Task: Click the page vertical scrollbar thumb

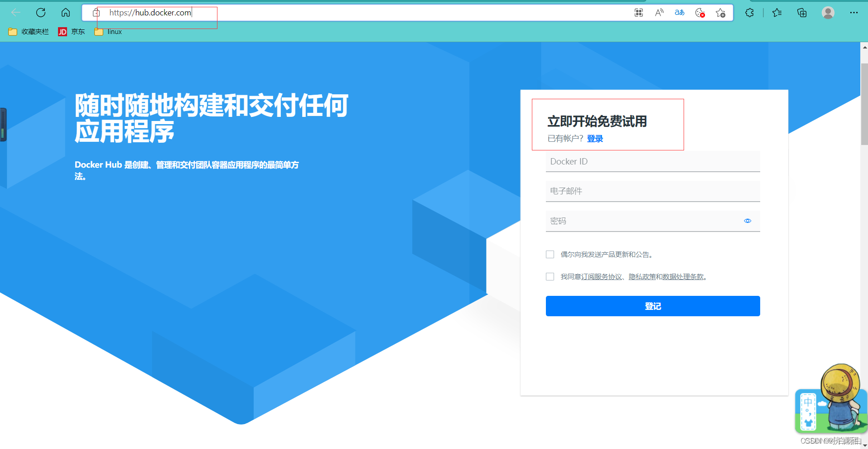Action: point(864,104)
